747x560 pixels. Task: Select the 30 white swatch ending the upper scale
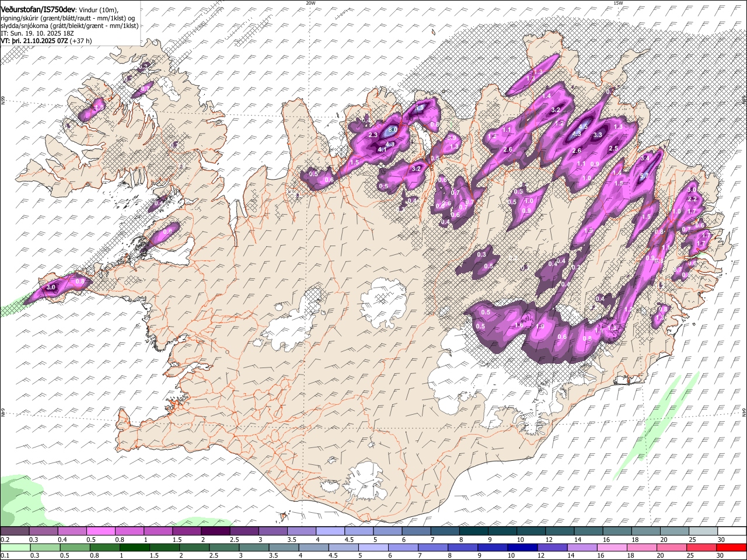[x=732, y=531]
